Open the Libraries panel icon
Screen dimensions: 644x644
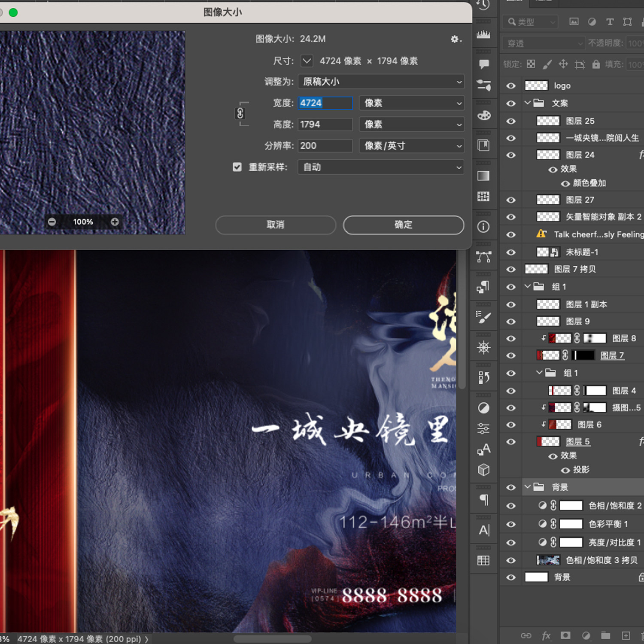[483, 146]
